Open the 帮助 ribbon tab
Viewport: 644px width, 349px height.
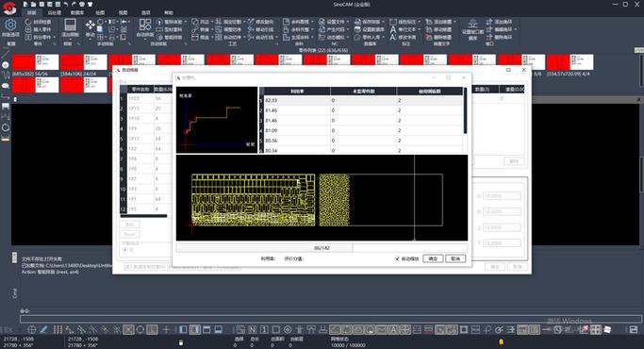169,13
